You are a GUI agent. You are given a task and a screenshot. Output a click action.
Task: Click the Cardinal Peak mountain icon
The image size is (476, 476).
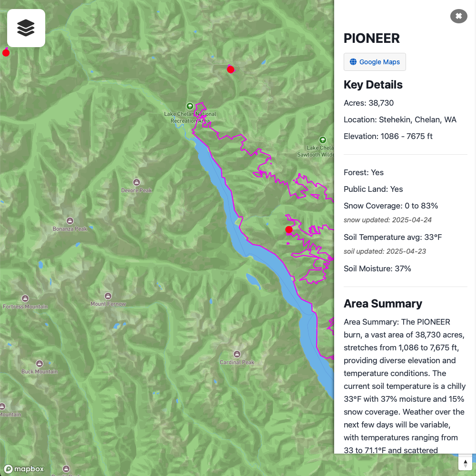pos(237,354)
